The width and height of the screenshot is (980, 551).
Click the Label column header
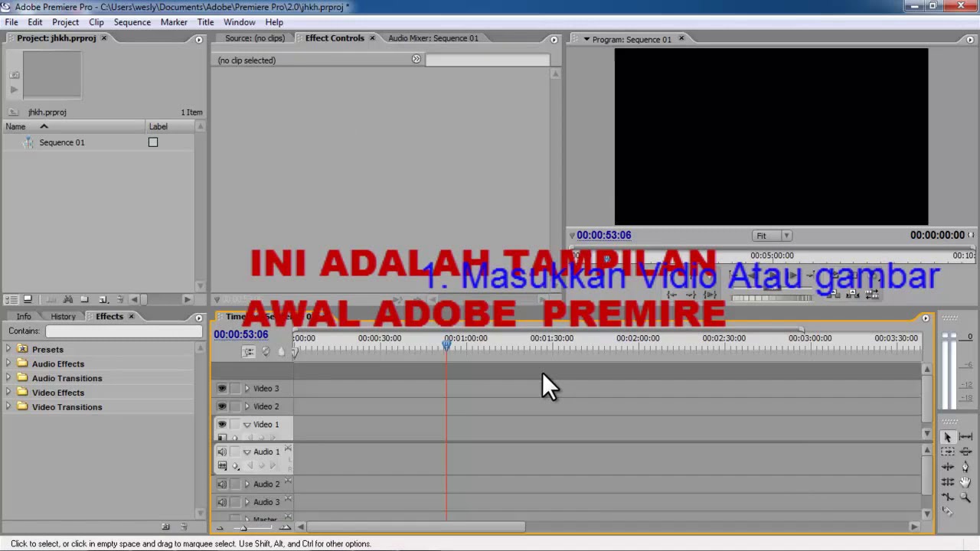(170, 126)
